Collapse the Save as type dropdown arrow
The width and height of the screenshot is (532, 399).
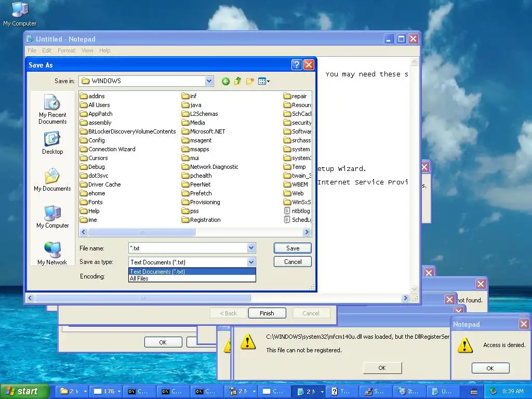pos(251,262)
